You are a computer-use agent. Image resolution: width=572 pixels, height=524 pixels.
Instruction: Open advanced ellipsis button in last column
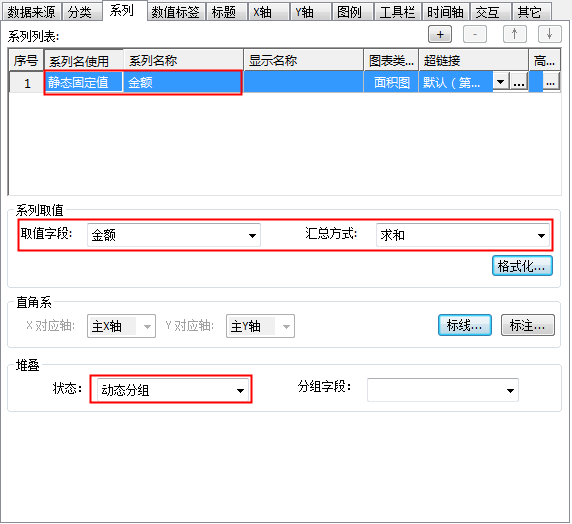550,82
